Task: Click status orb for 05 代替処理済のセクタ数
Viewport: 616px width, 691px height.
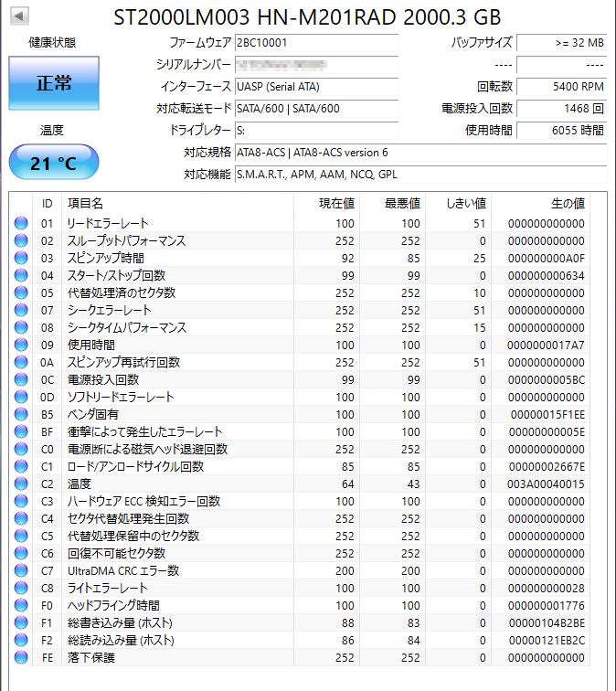Action: pos(21,292)
